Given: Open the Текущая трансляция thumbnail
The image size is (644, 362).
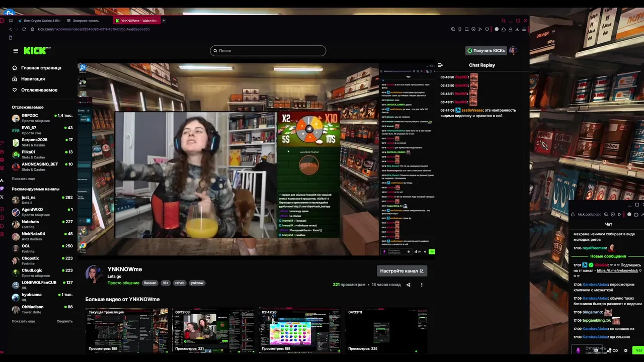Looking at the screenshot, I should click(x=126, y=330).
